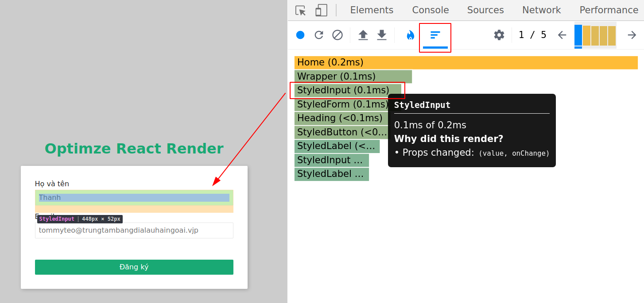Navigate to the next commit with the right arrow
The height and width of the screenshot is (303, 644).
632,35
